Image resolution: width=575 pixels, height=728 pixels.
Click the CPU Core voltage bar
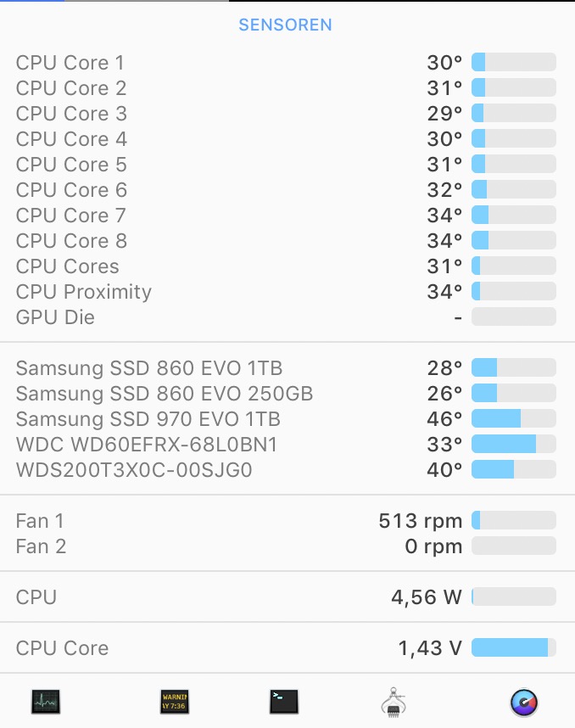click(x=513, y=648)
